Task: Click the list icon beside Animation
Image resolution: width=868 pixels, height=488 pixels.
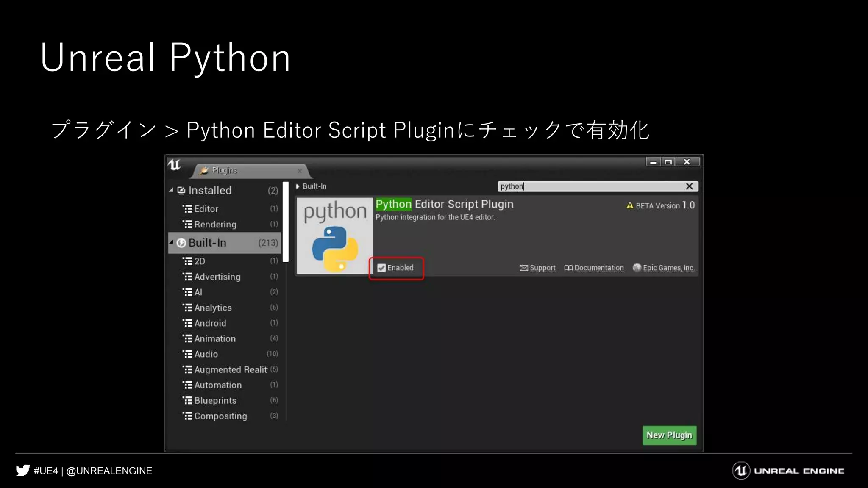Action: [187, 338]
